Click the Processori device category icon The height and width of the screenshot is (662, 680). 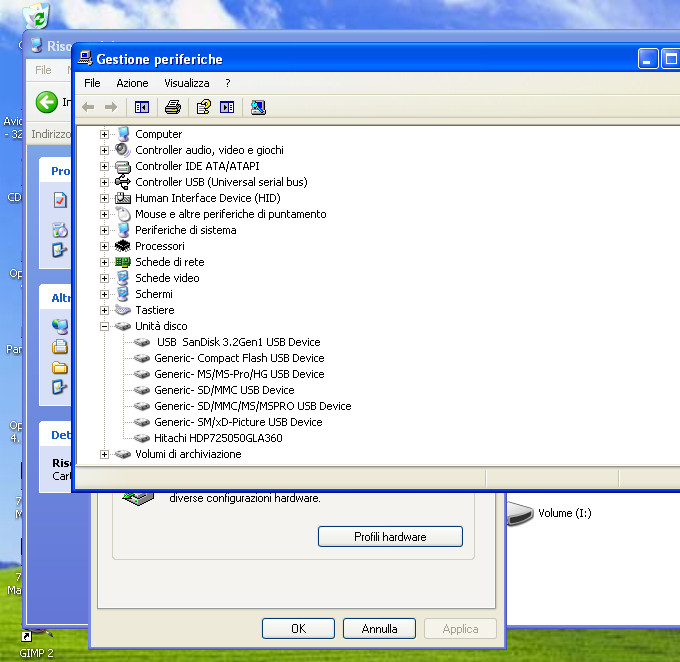[123, 246]
